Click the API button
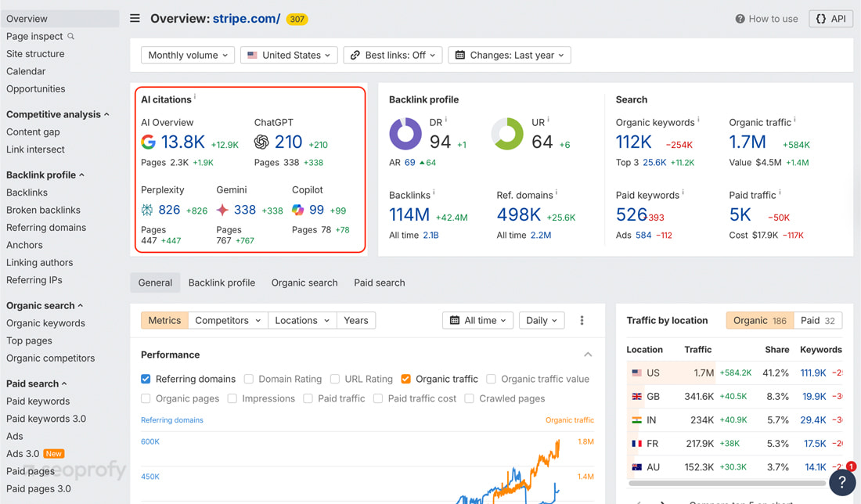Image resolution: width=861 pixels, height=504 pixels. coord(830,19)
